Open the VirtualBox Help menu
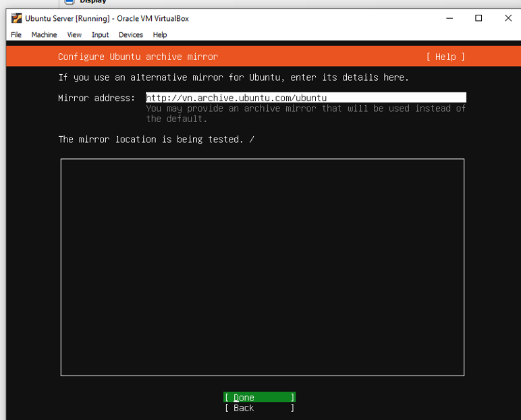 coord(160,34)
